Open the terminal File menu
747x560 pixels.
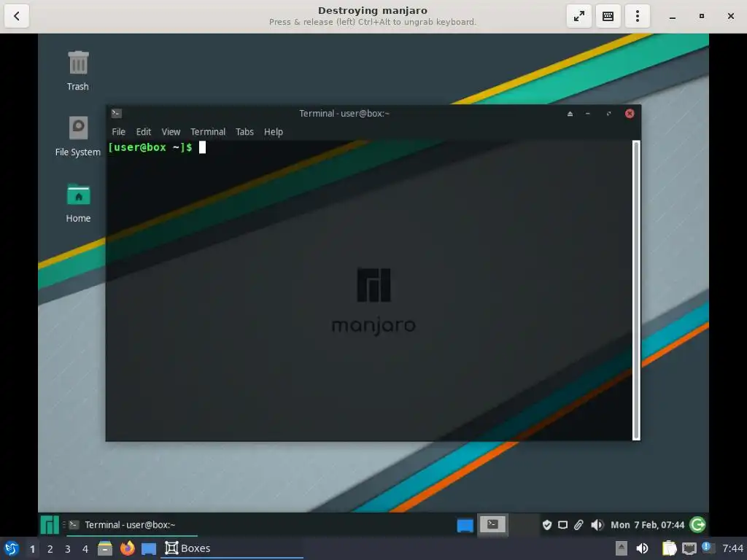[119, 132]
